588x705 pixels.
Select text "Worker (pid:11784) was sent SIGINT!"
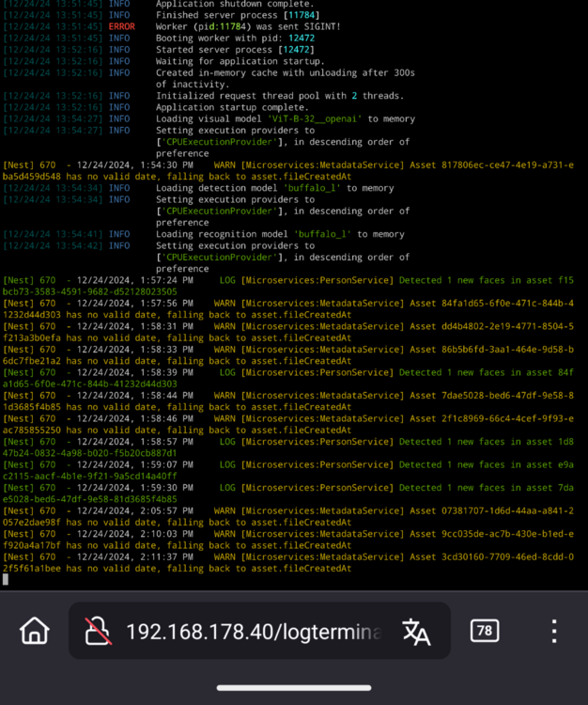[248, 26]
